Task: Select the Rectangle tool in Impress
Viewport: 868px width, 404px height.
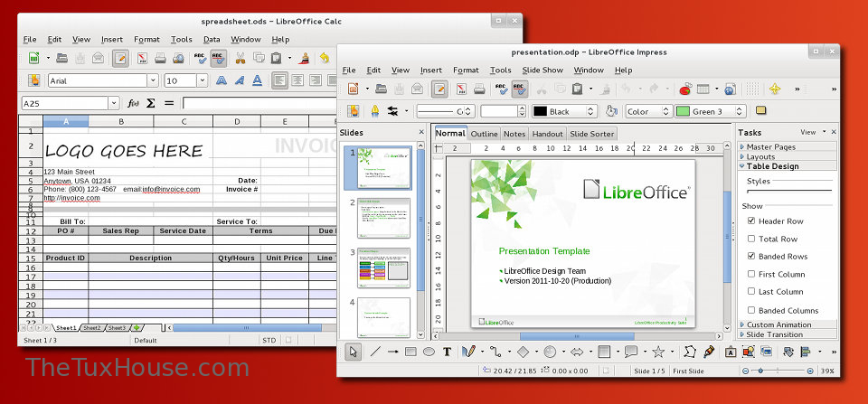Action: tap(410, 352)
